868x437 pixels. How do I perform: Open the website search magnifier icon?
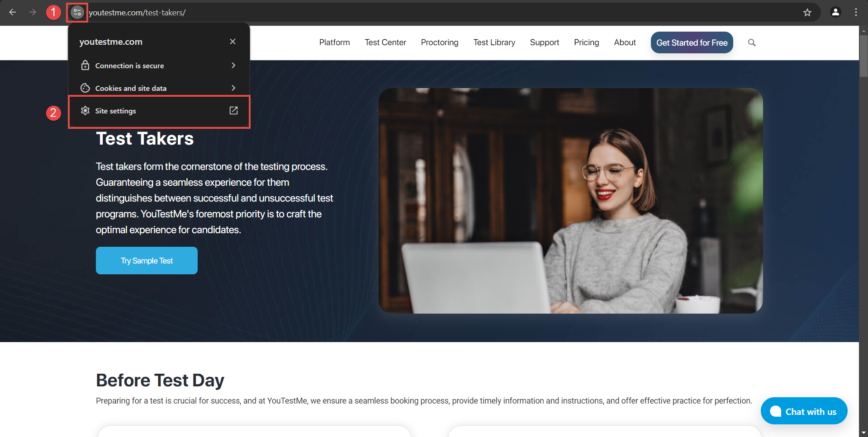[x=752, y=42]
